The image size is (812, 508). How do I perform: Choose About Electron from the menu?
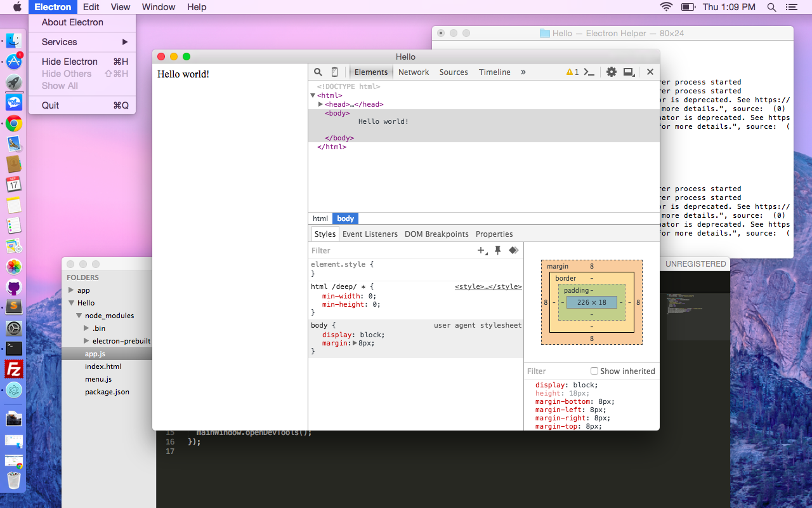pyautogui.click(x=82, y=22)
